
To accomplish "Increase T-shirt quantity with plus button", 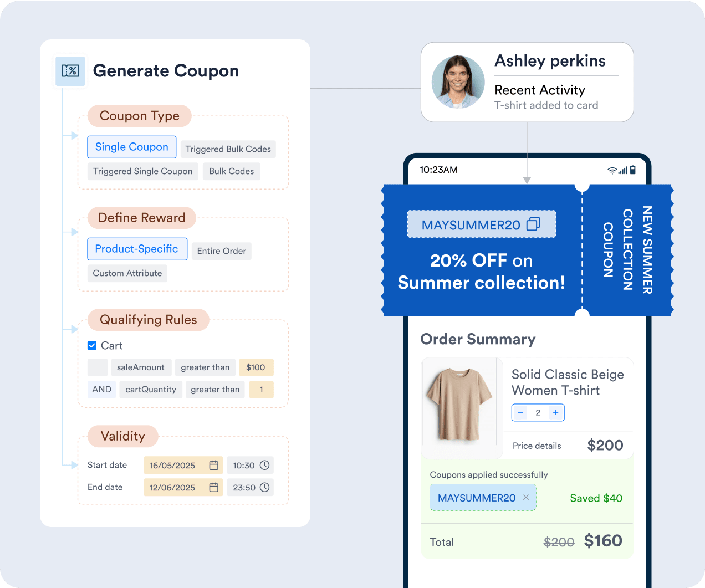I will coord(555,412).
